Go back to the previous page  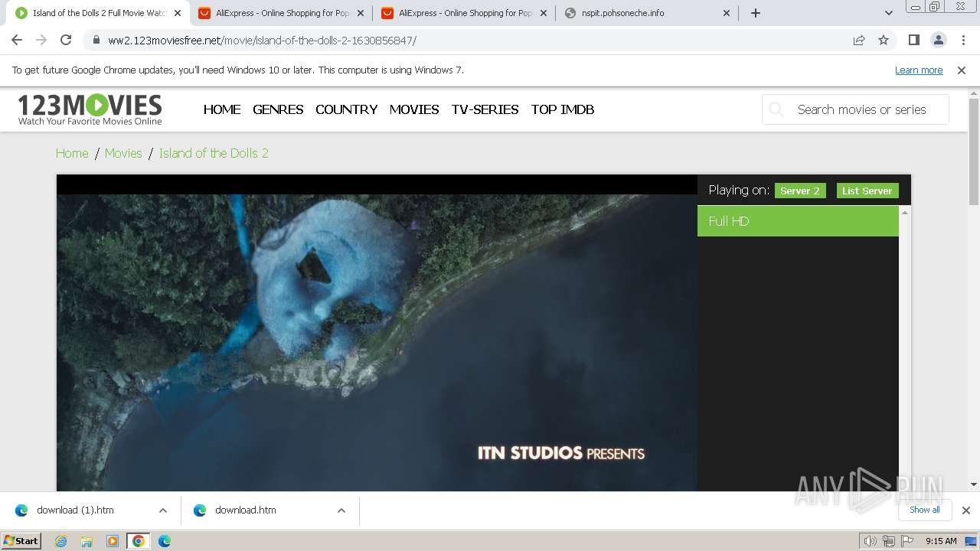[17, 40]
